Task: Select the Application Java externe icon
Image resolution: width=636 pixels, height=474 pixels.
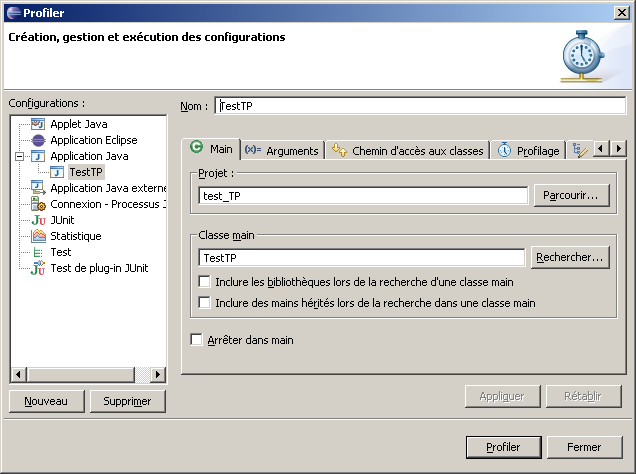Action: (x=38, y=188)
